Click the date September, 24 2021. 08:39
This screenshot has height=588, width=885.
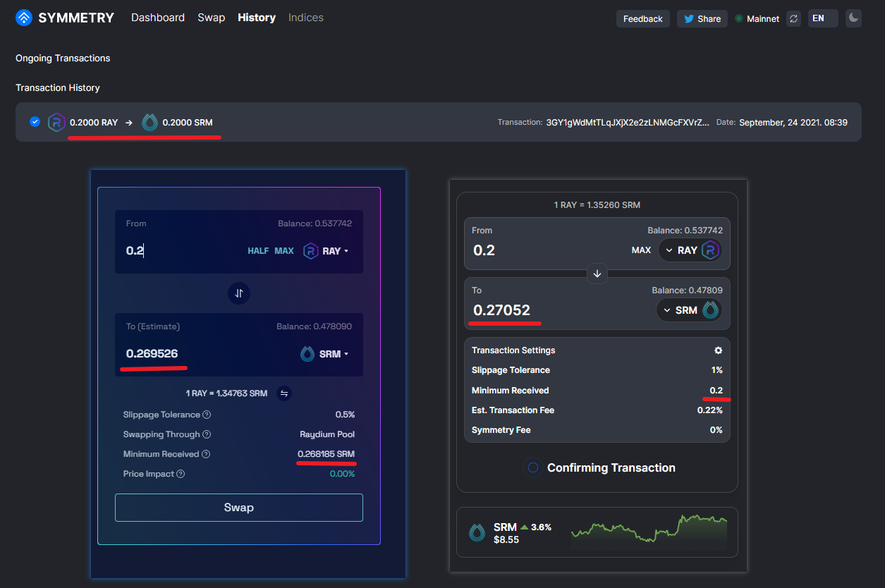pos(793,123)
